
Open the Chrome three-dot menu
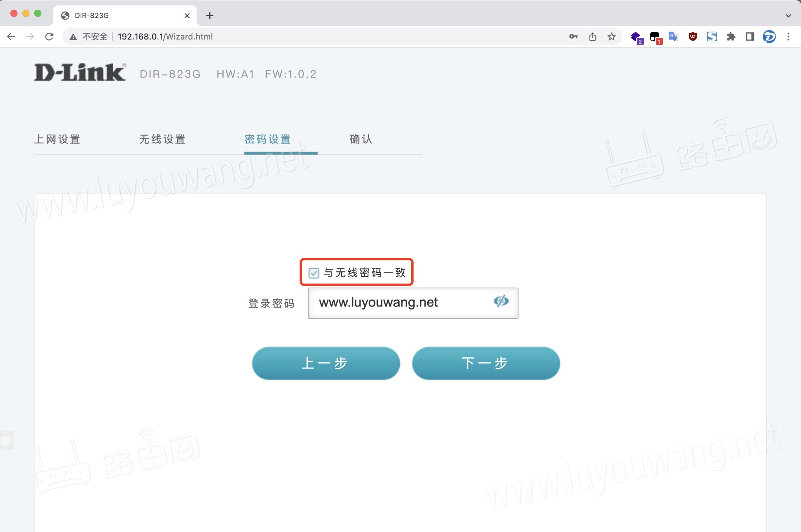789,36
